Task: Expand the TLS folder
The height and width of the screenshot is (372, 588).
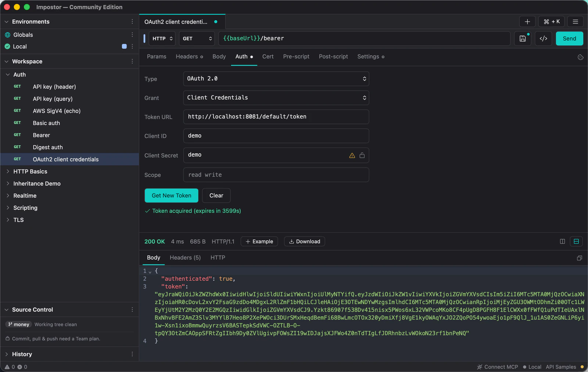Action: [x=8, y=220]
